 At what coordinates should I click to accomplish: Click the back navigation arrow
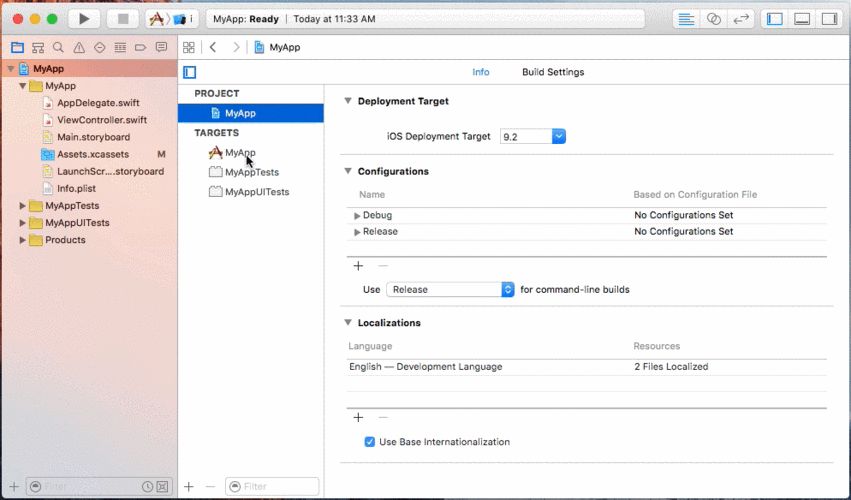click(x=213, y=47)
